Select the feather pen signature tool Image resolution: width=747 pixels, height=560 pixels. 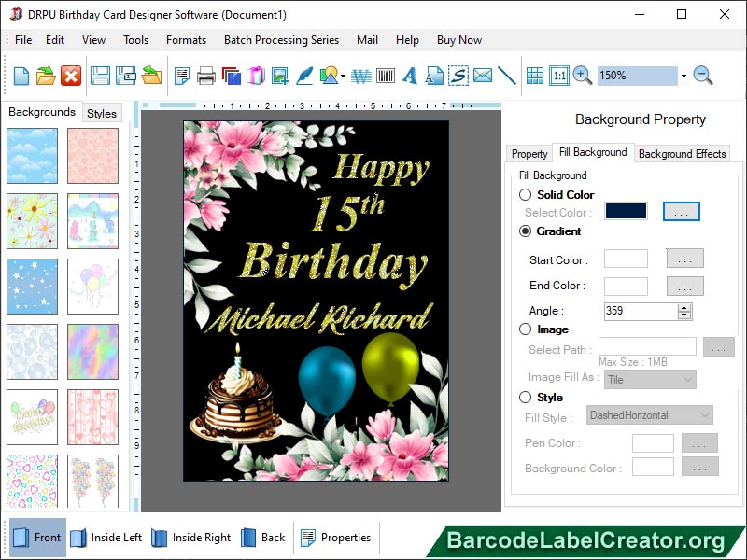pos(304,76)
